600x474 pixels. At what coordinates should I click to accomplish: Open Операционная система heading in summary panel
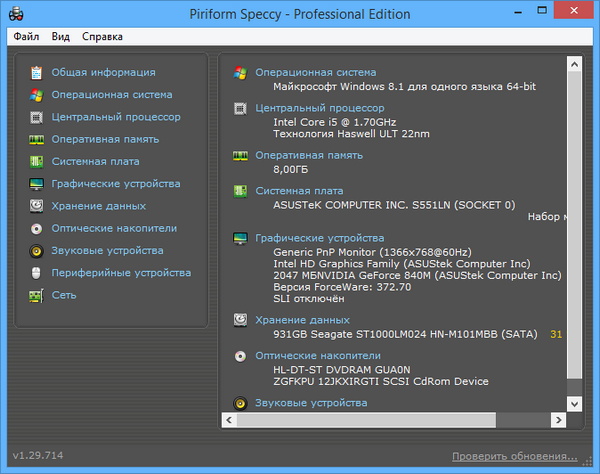(x=316, y=72)
